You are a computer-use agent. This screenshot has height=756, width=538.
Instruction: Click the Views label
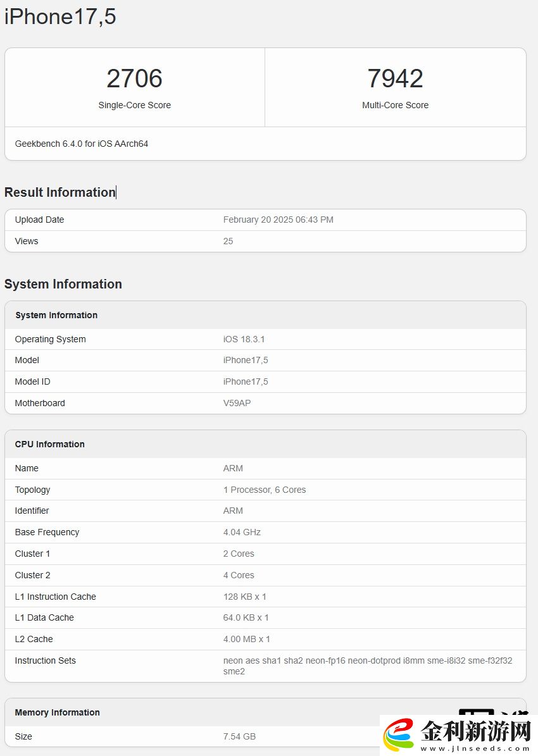27,241
